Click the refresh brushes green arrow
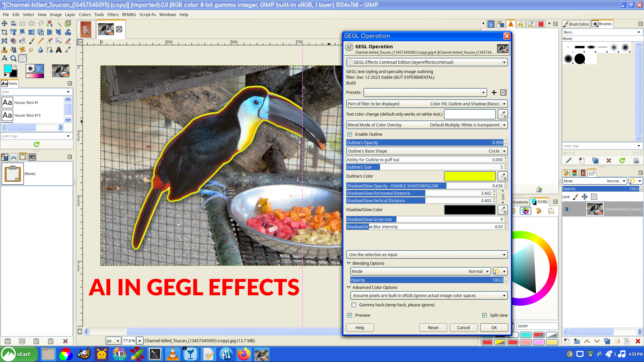The width and height of the screenshot is (644, 362). 622,161
